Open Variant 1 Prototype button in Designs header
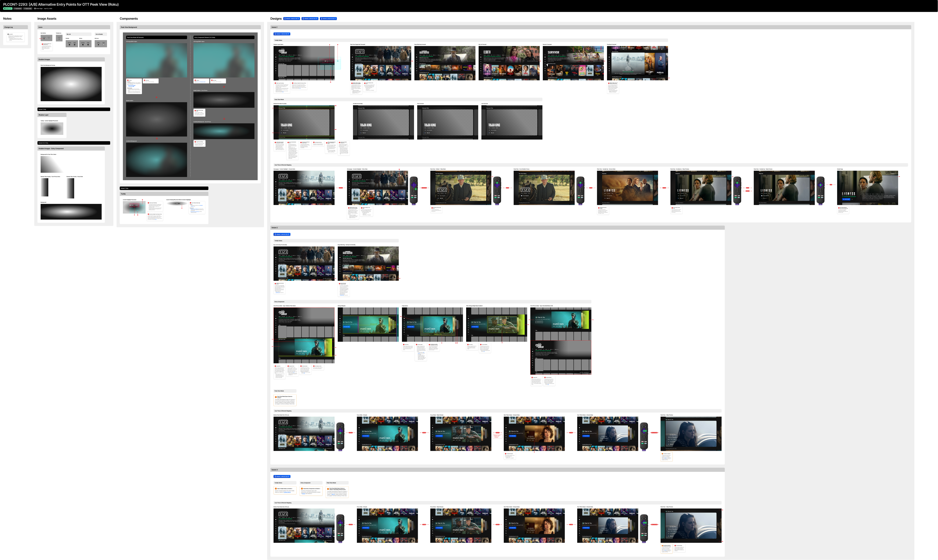This screenshot has height=560, width=938. pyautogui.click(x=292, y=18)
